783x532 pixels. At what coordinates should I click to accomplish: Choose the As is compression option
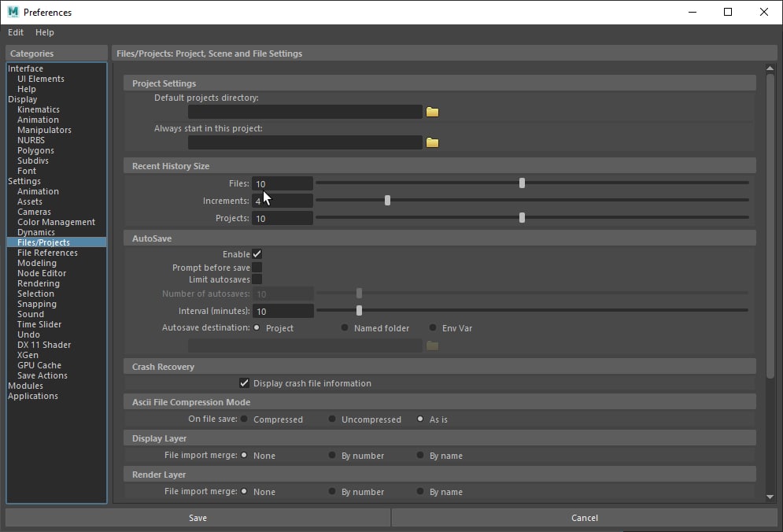420,419
